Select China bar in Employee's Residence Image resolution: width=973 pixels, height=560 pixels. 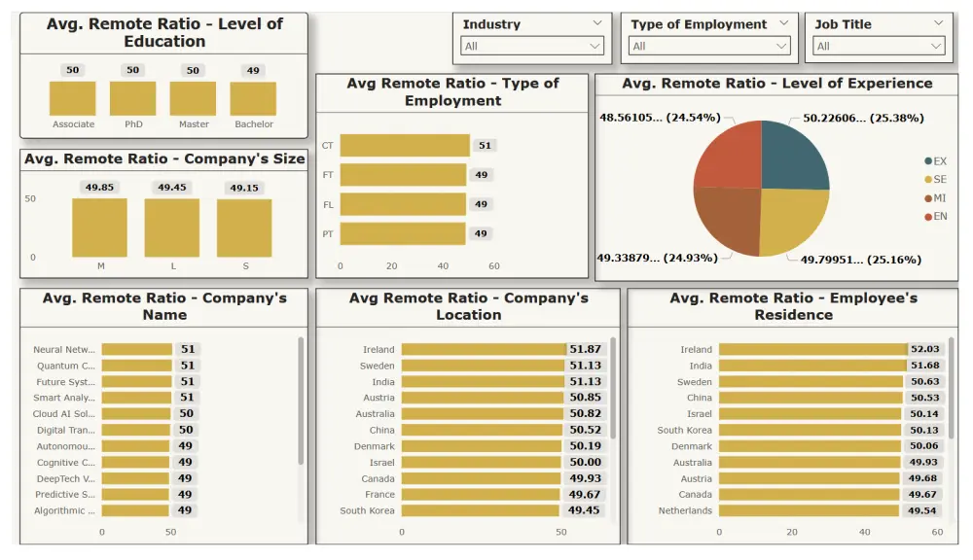coord(811,398)
